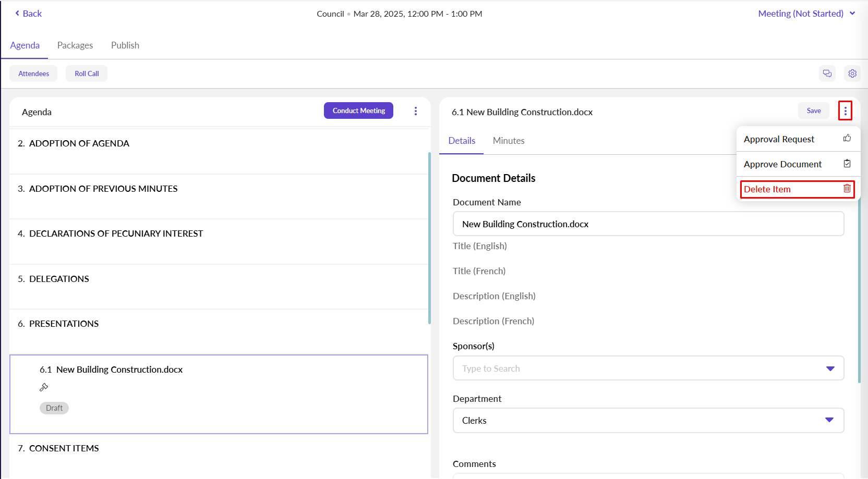The width and height of the screenshot is (868, 479).
Task: Open the Department dropdown showing Clerks
Action: 648,420
